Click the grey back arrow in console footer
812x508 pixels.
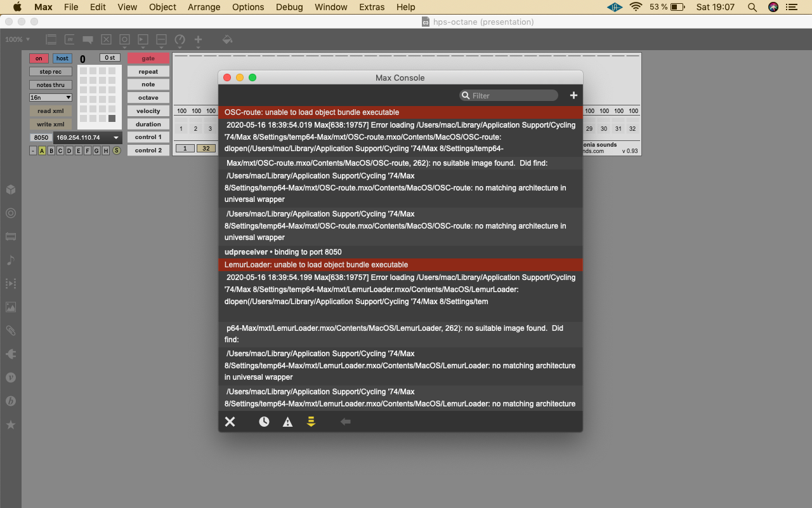(346, 422)
